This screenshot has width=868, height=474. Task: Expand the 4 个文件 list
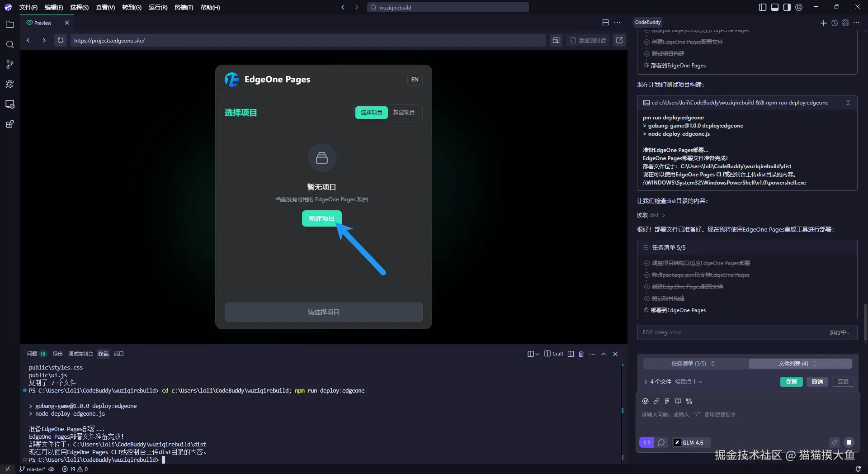point(657,382)
